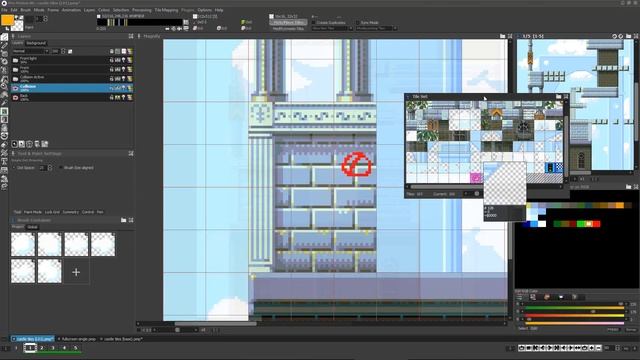Toggle the Brush Size aligned checkbox
This screenshot has height=360, width=640.
[x=61, y=168]
